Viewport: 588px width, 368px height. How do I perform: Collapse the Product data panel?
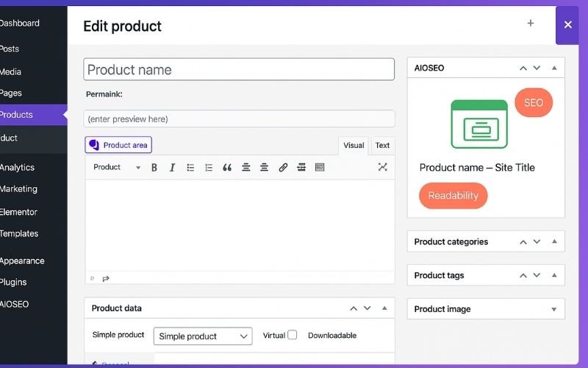point(384,308)
